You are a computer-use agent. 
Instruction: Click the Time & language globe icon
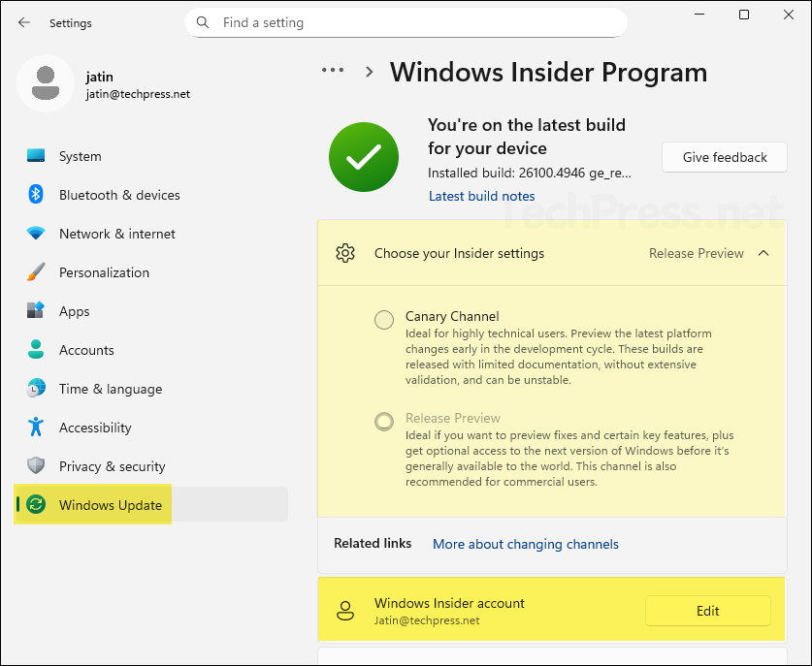[x=36, y=388]
